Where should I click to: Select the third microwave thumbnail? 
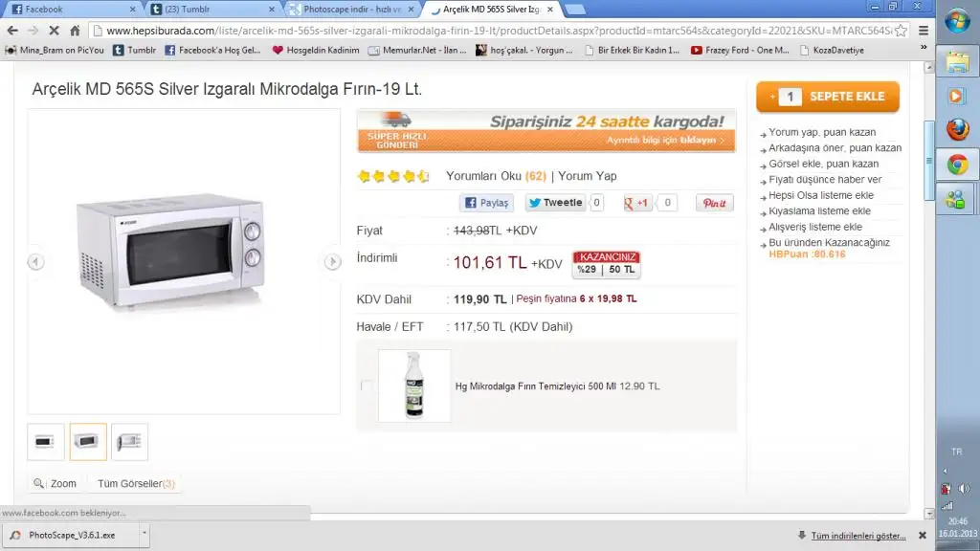pyautogui.click(x=130, y=442)
